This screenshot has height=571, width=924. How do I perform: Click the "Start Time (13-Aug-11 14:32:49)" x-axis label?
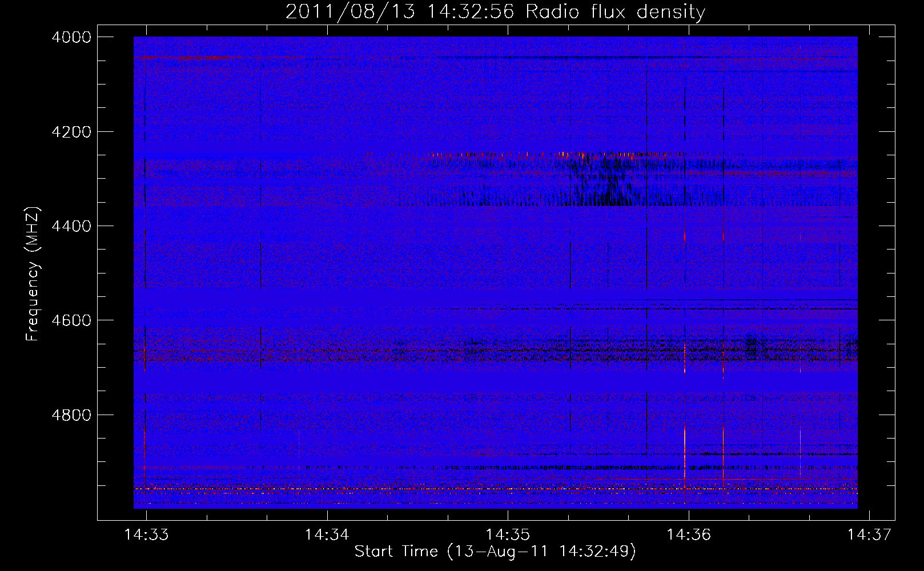click(x=495, y=552)
